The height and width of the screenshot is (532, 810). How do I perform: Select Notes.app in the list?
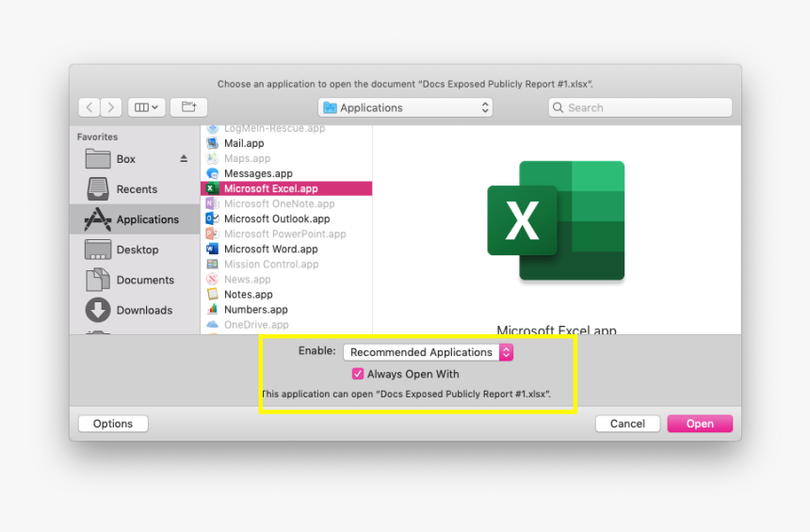pyautogui.click(x=286, y=295)
